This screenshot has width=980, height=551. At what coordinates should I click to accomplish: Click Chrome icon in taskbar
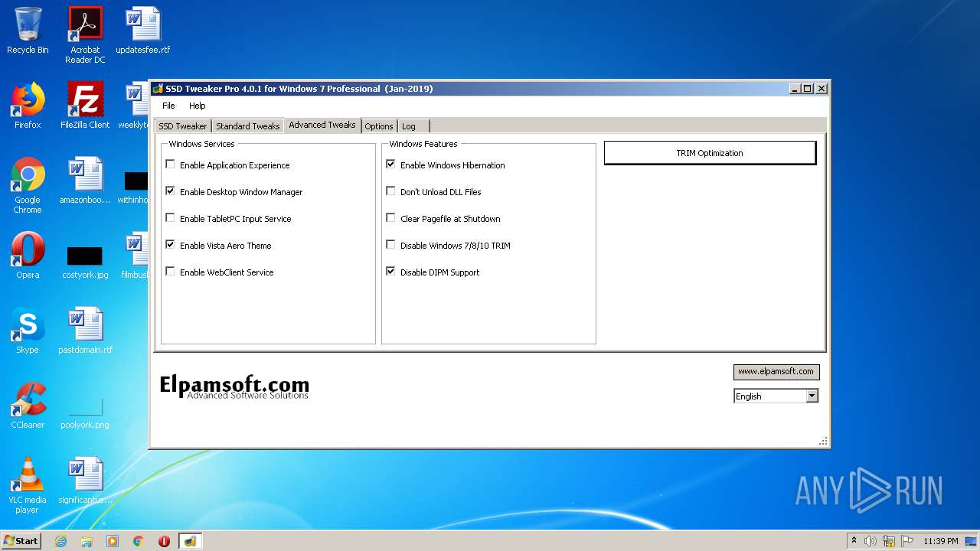139,541
